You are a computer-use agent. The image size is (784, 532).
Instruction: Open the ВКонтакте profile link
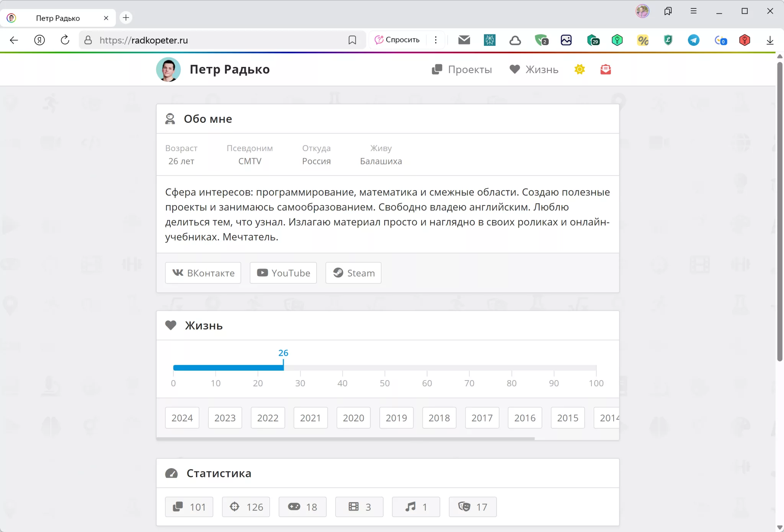203,273
